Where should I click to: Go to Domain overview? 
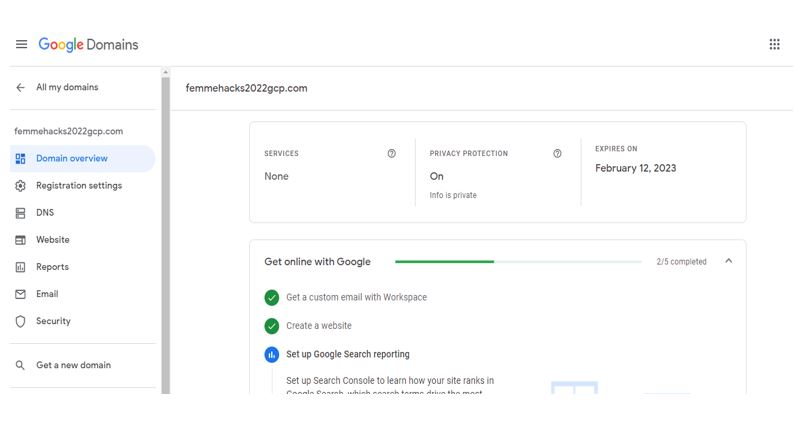(83, 159)
